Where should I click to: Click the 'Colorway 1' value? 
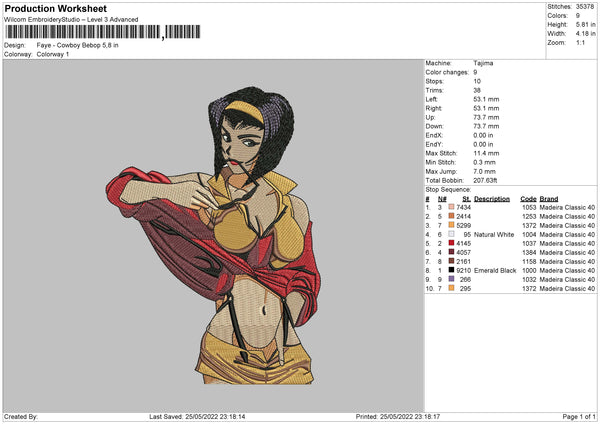(x=53, y=54)
